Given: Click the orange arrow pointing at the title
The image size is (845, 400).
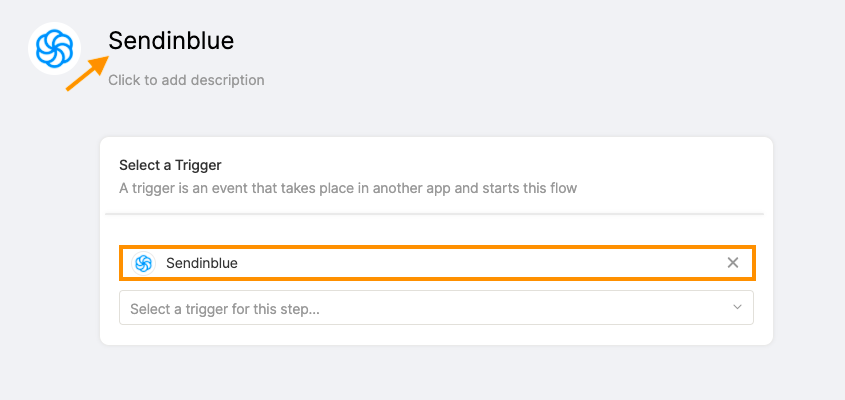Looking at the screenshot, I should click(x=87, y=72).
